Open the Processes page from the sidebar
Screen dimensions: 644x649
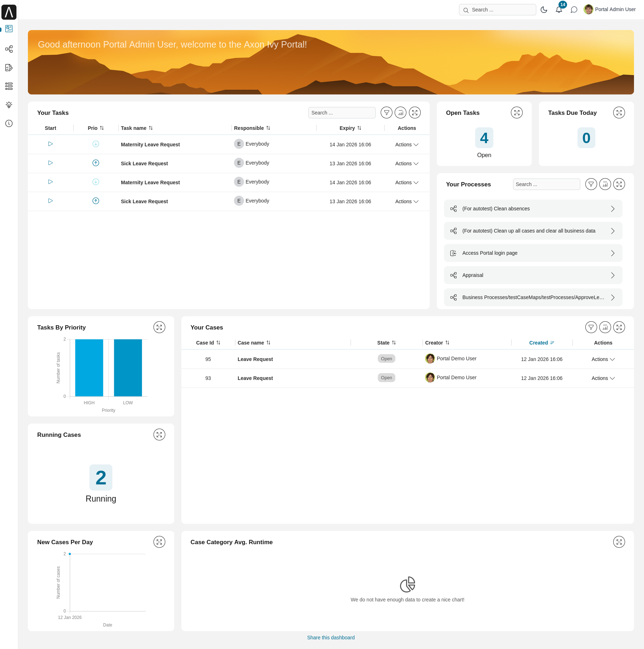pyautogui.click(x=9, y=49)
